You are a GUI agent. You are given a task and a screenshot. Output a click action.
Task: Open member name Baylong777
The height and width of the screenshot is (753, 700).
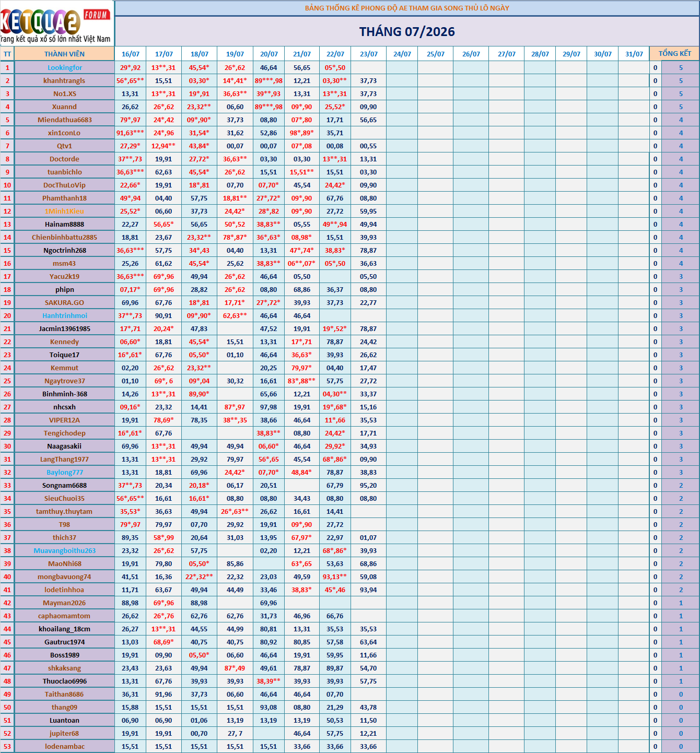click(65, 472)
